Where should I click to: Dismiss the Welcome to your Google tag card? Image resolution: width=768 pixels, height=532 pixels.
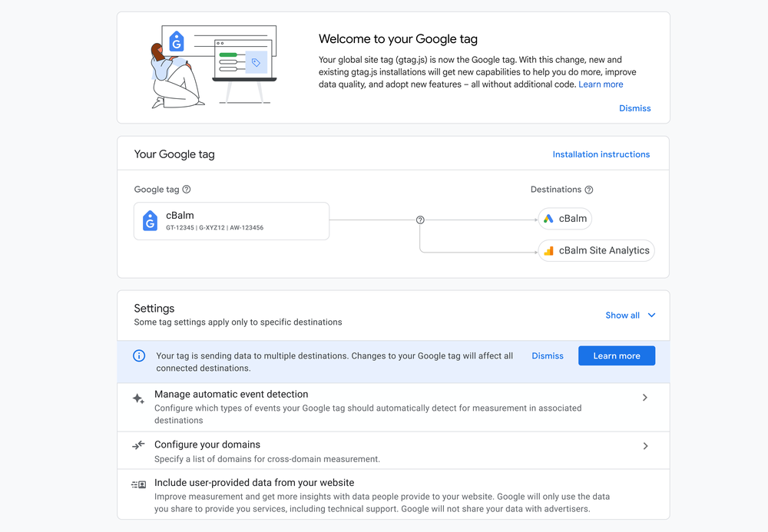click(634, 108)
